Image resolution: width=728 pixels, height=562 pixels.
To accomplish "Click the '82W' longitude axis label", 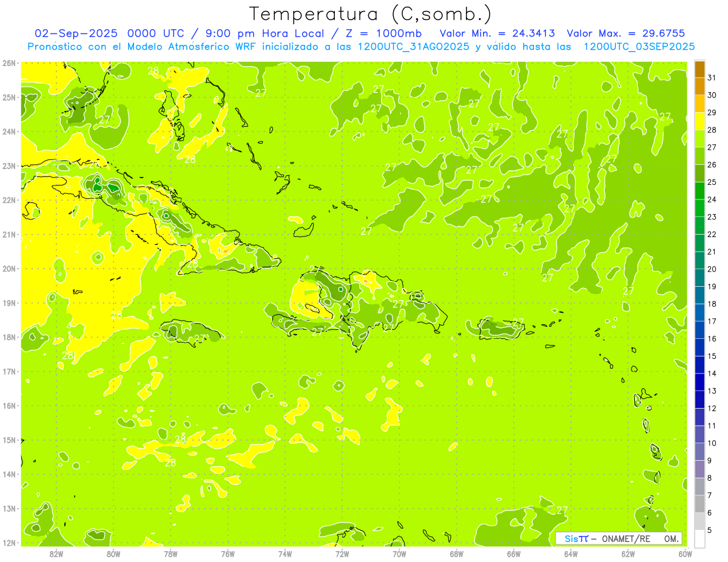I will click(x=56, y=554).
